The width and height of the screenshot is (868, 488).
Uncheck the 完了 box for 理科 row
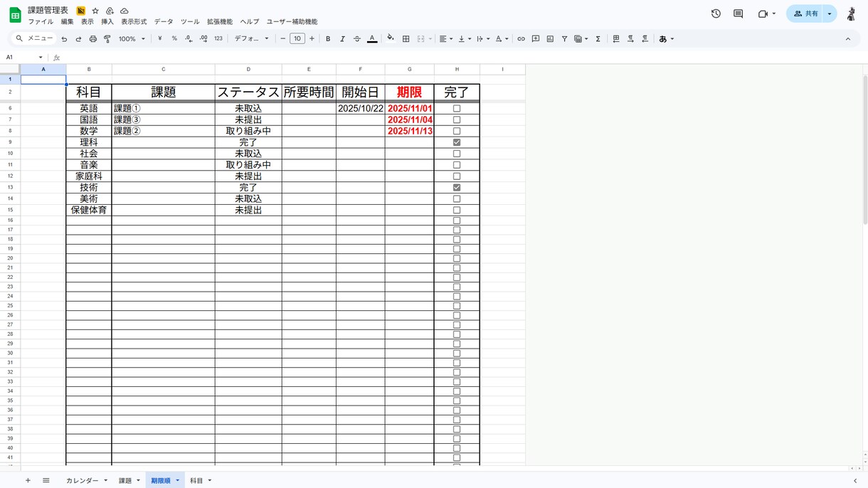tap(457, 142)
